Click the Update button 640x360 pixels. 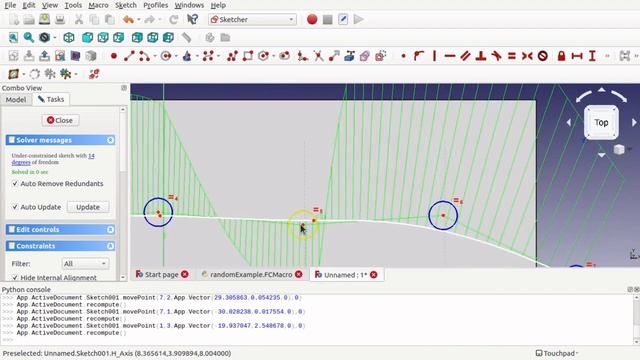tap(88, 207)
